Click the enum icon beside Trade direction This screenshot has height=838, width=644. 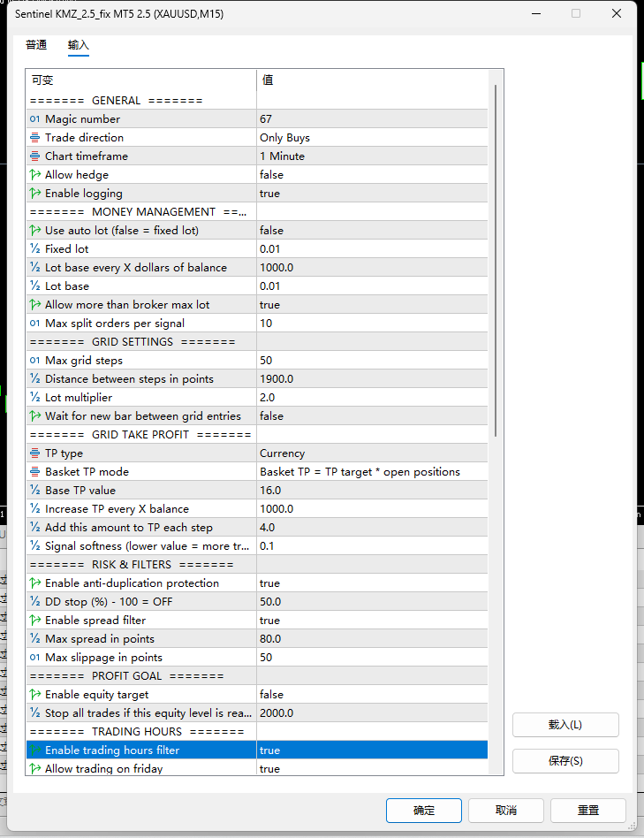click(34, 138)
